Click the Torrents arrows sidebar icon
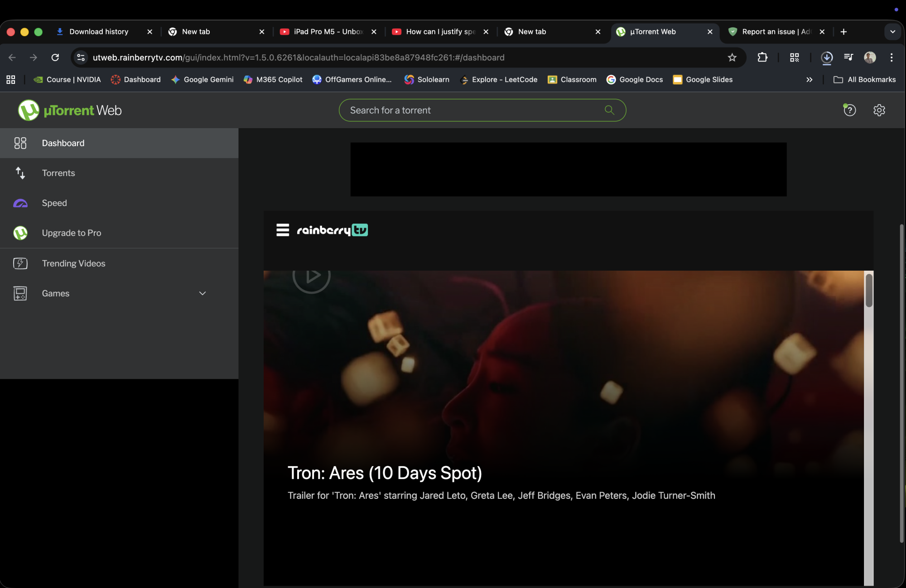 point(20,173)
